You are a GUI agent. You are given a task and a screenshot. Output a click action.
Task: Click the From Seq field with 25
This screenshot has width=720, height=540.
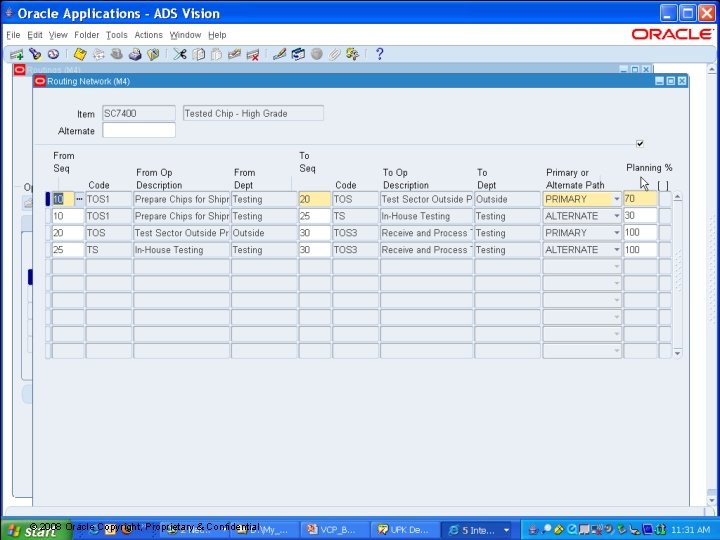(x=68, y=250)
